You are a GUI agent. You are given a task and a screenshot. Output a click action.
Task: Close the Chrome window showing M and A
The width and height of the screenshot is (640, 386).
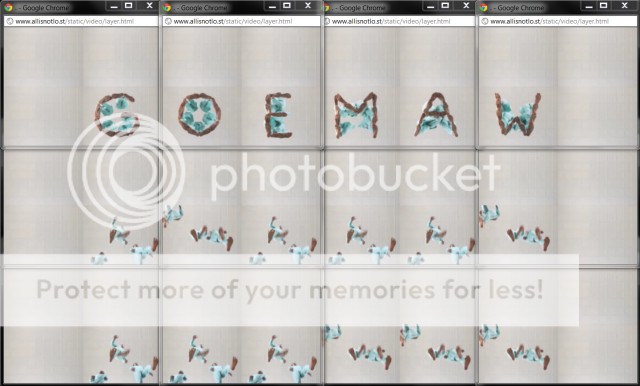[465, 6]
